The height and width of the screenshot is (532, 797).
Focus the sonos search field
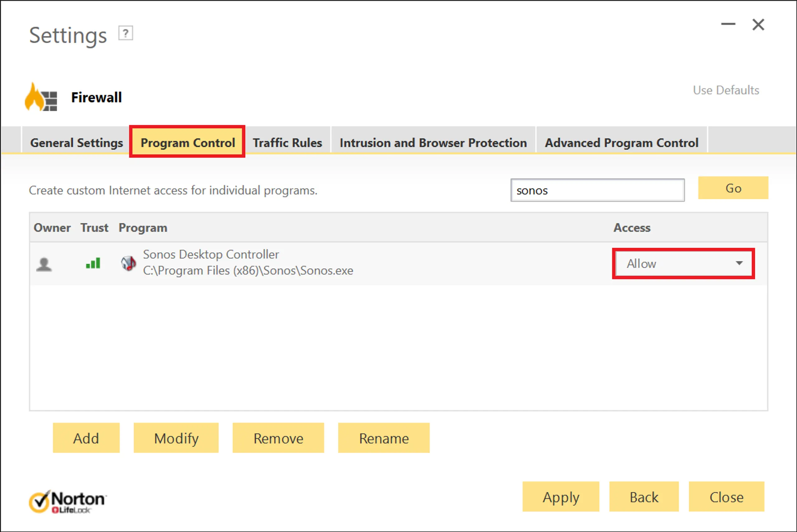(597, 190)
